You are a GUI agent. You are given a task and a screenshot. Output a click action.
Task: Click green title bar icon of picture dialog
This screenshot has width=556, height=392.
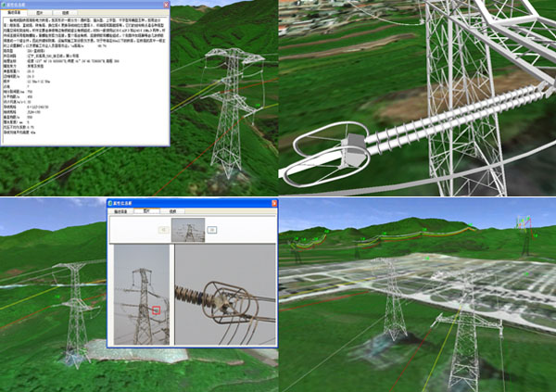point(112,202)
